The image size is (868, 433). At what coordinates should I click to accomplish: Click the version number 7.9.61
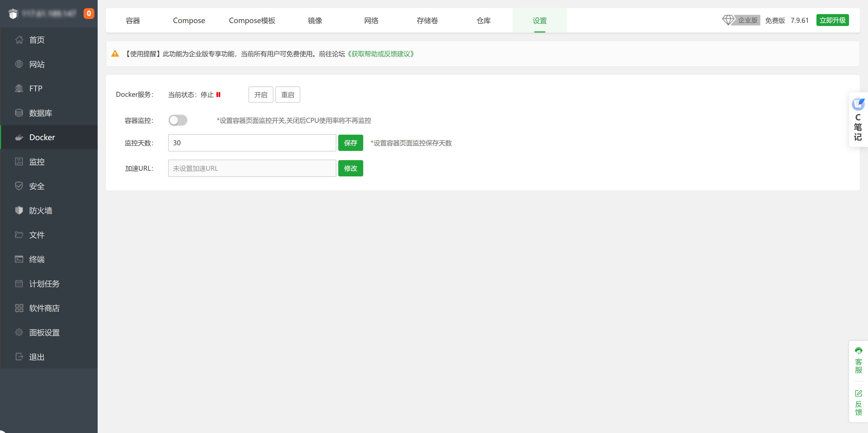(800, 21)
